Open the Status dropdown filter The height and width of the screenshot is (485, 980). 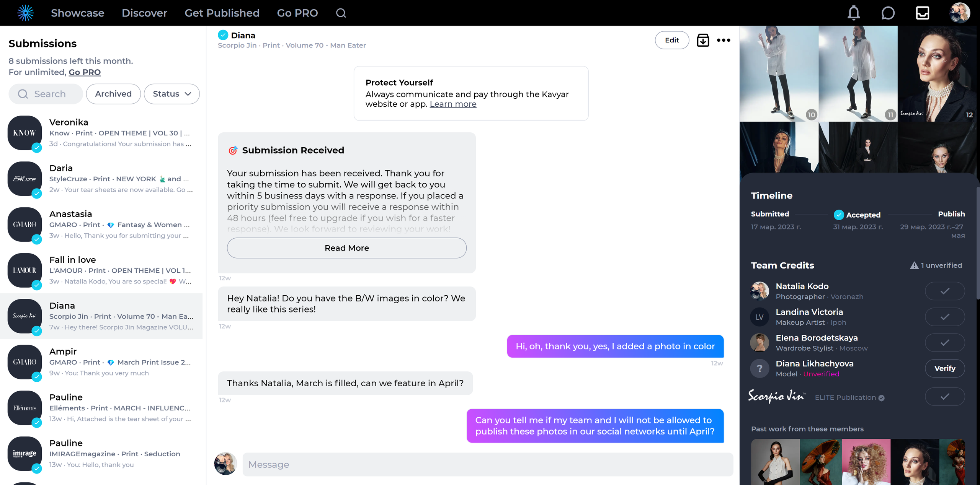tap(171, 94)
